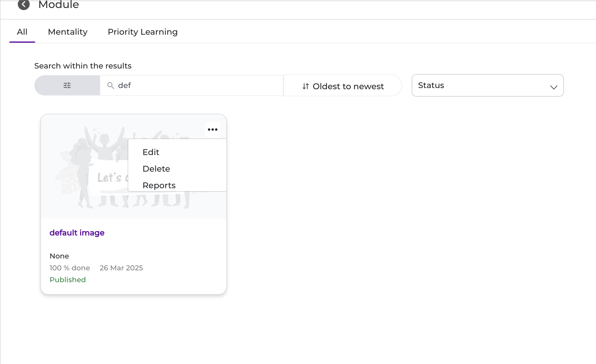
Task: Open the Priority Learning tab
Action: tap(142, 32)
